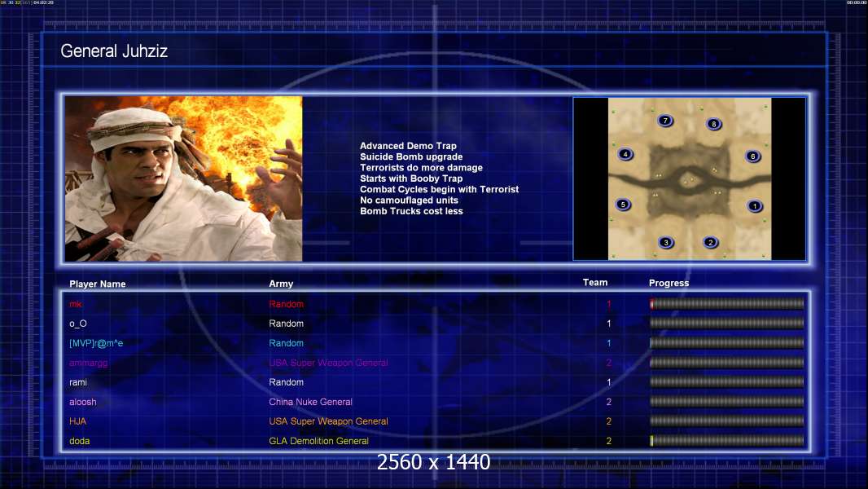868x489 pixels.
Task: Click aloosh's loading progress bar
Action: click(727, 402)
